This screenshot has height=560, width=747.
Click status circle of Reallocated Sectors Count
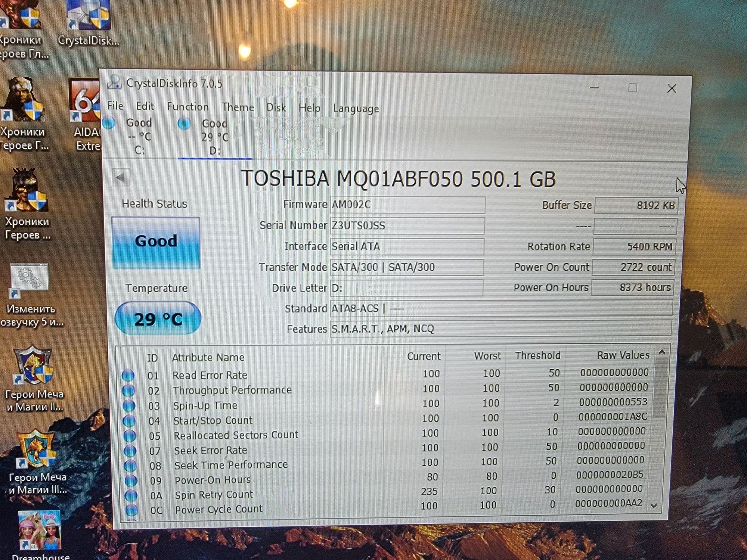pyautogui.click(x=130, y=436)
